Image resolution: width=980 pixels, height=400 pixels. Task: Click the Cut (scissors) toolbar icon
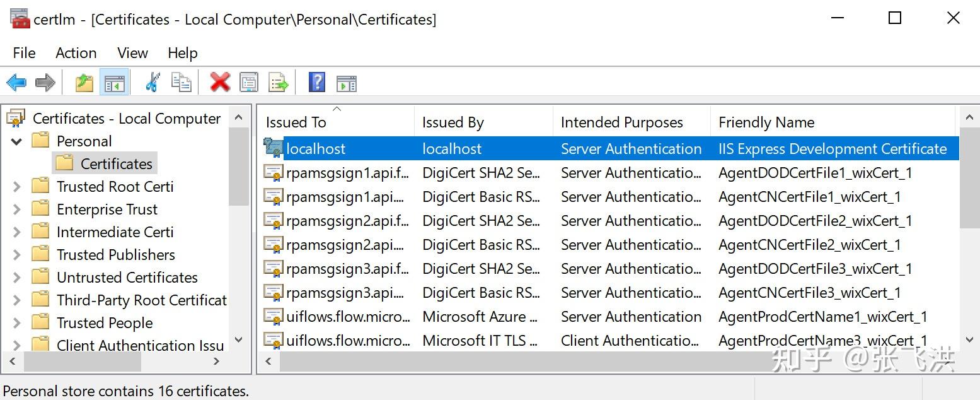pyautogui.click(x=152, y=82)
